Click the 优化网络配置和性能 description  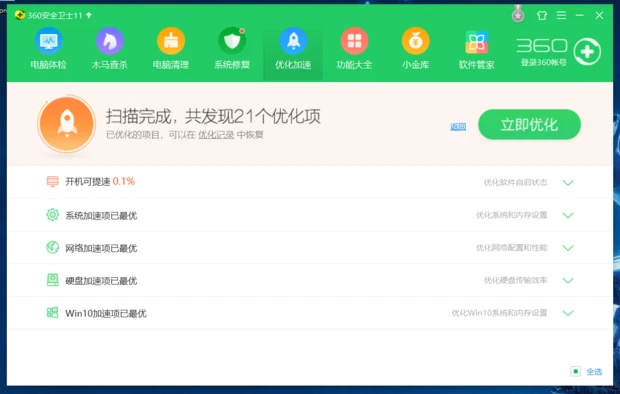[512, 248]
